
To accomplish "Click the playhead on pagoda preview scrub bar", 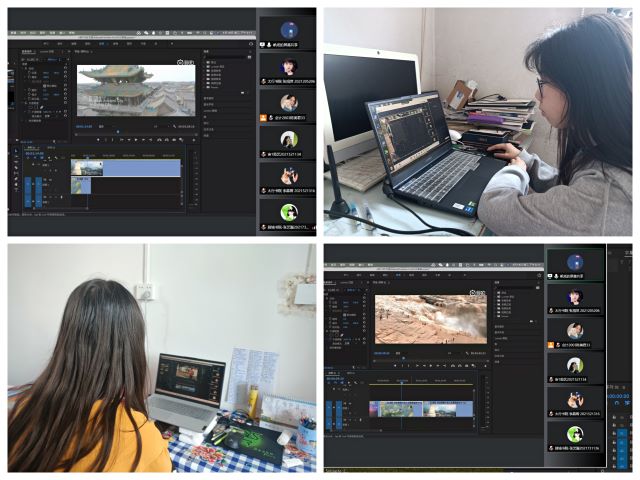I will click(118, 132).
